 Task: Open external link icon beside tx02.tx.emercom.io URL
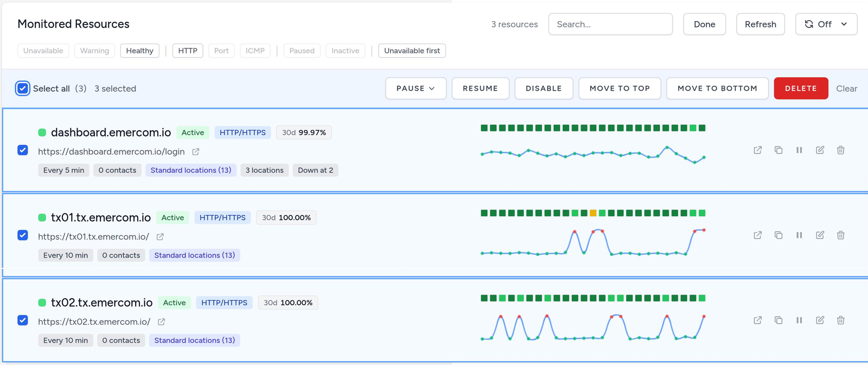pyautogui.click(x=161, y=322)
